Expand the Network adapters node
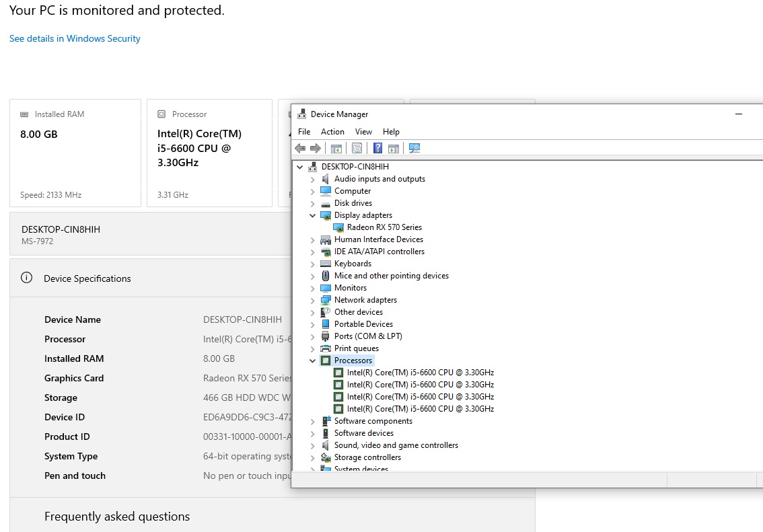763x532 pixels. pyautogui.click(x=312, y=300)
